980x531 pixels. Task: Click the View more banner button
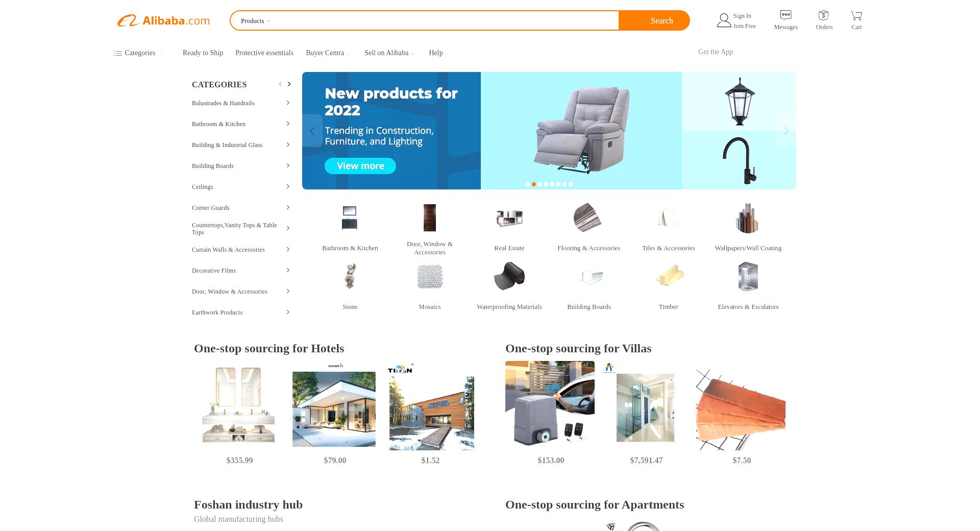[360, 166]
